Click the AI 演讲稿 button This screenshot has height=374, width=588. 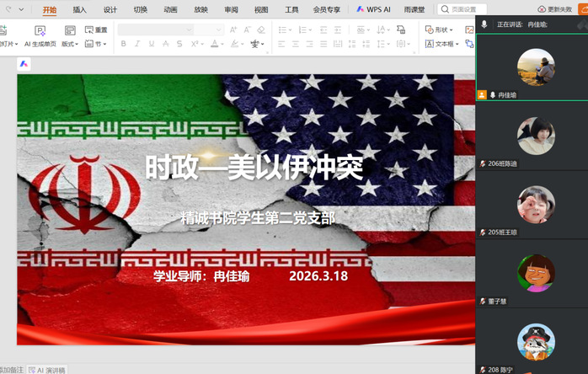(x=47, y=370)
